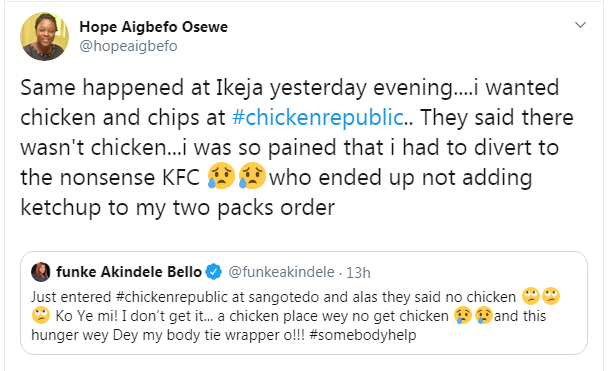Viewport: 615px width, 371px height.
Task: Click the funke Akindele Bello display name
Action: point(129,271)
